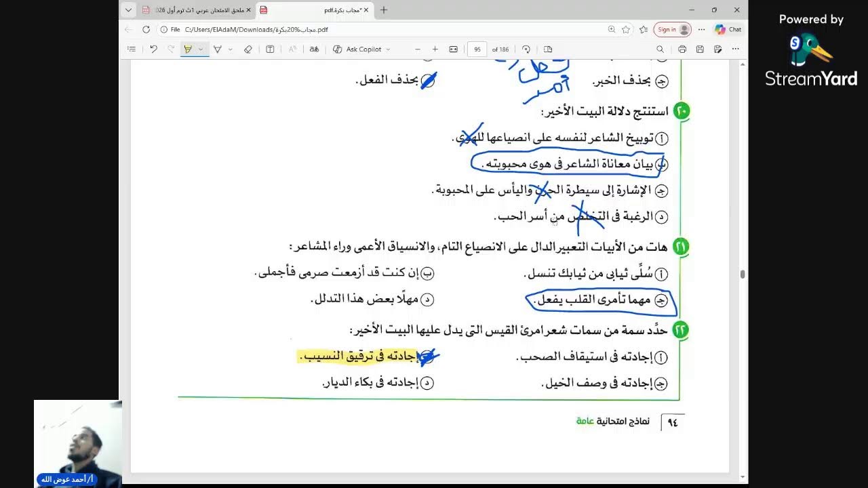Toggle fit to width view
The image size is (868, 488).
[454, 49]
